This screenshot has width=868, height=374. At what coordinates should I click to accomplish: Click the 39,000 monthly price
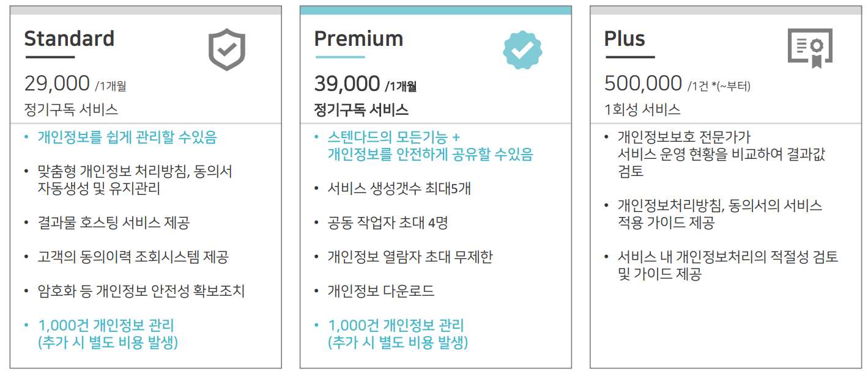click(347, 83)
